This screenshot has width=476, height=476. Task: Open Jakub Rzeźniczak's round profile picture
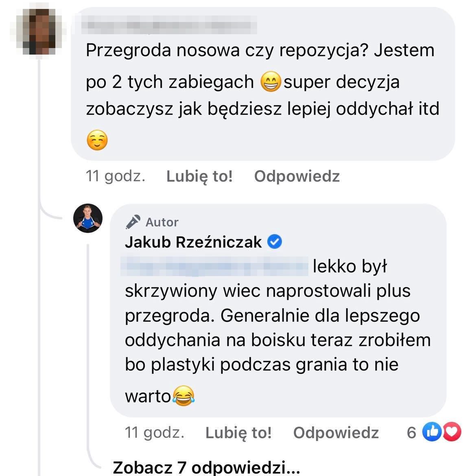[x=88, y=218]
